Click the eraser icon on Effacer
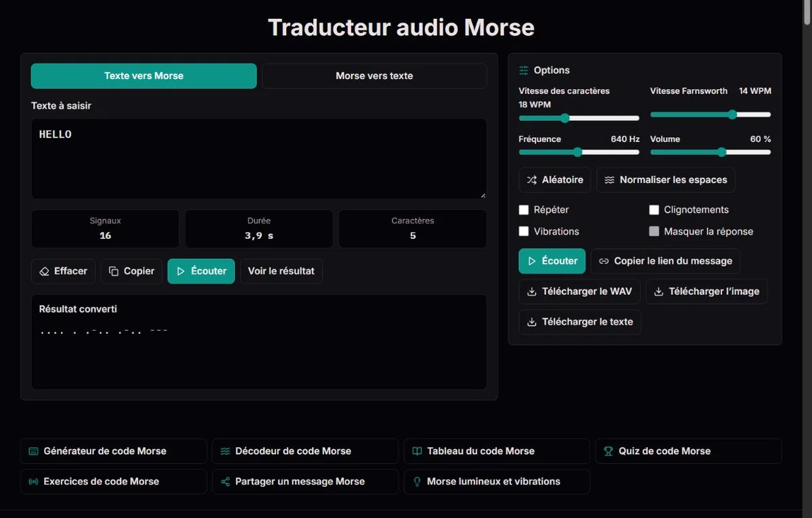812x518 pixels. point(45,271)
